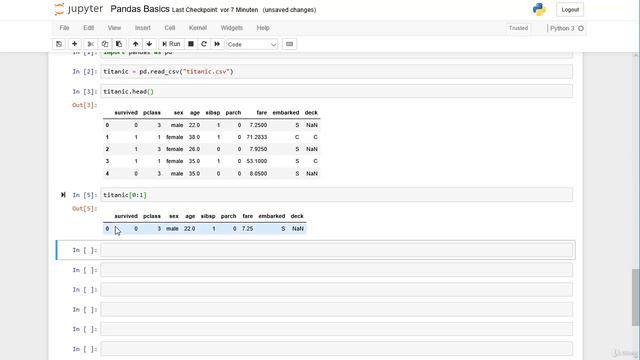Click the last visible empty code cell
The height and width of the screenshot is (360, 640).
(337, 349)
